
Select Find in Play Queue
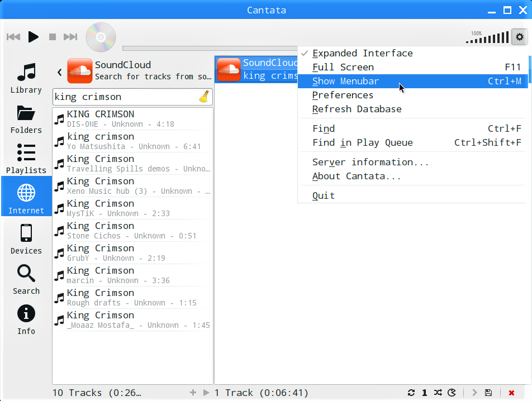[x=412, y=142]
